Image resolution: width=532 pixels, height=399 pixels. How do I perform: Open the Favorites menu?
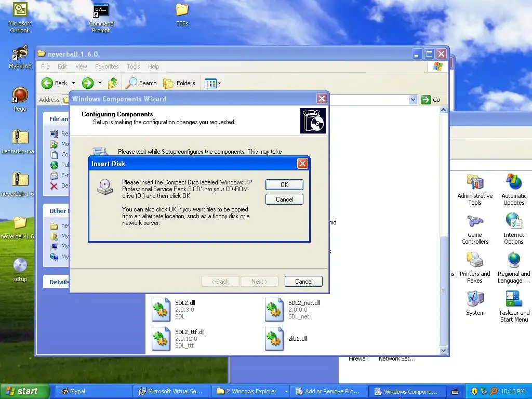coord(107,66)
